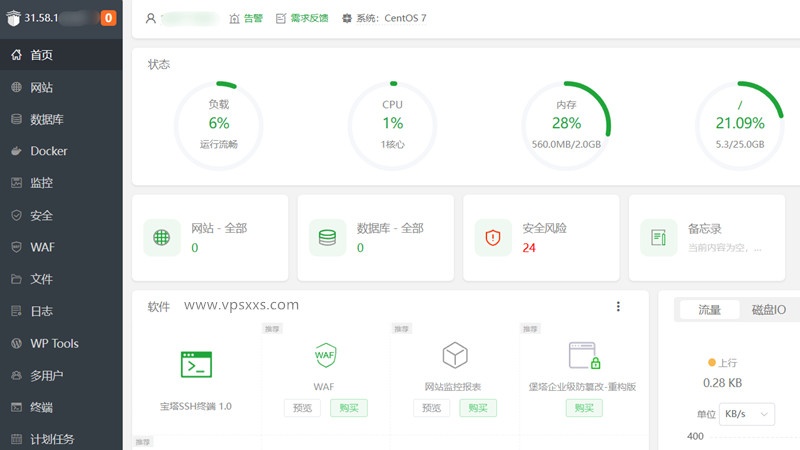Click the memo icon in 备忘录 card
Image resolution: width=800 pixels, height=450 pixels.
point(659,237)
